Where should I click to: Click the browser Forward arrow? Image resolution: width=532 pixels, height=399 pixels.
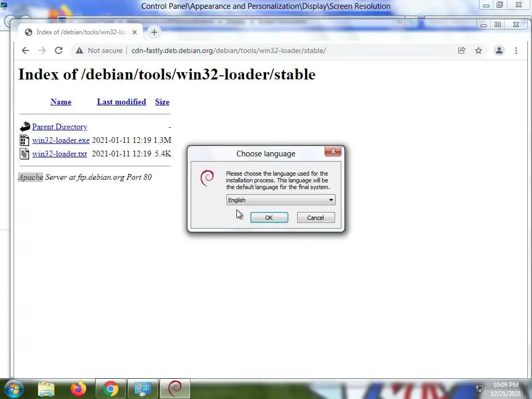(42, 50)
